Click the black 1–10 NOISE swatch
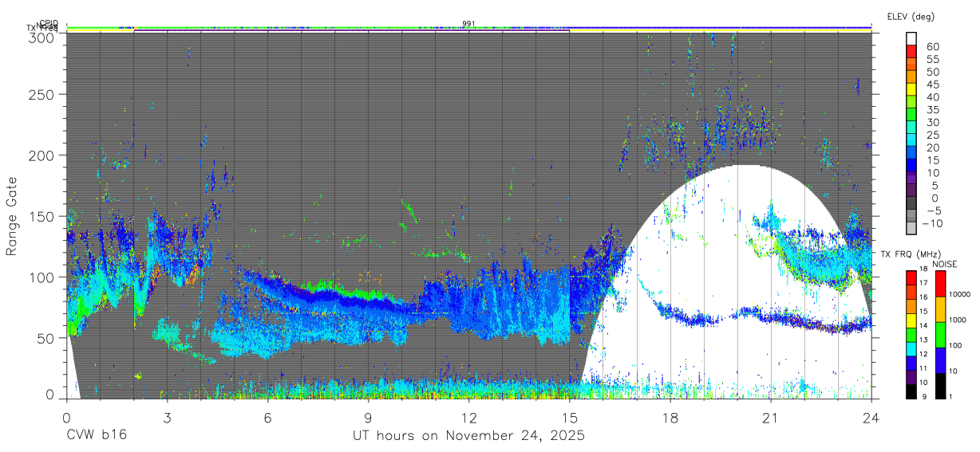 (940, 386)
